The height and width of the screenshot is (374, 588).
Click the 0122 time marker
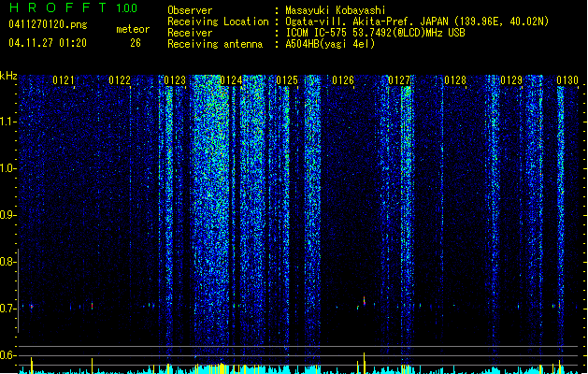120,80
